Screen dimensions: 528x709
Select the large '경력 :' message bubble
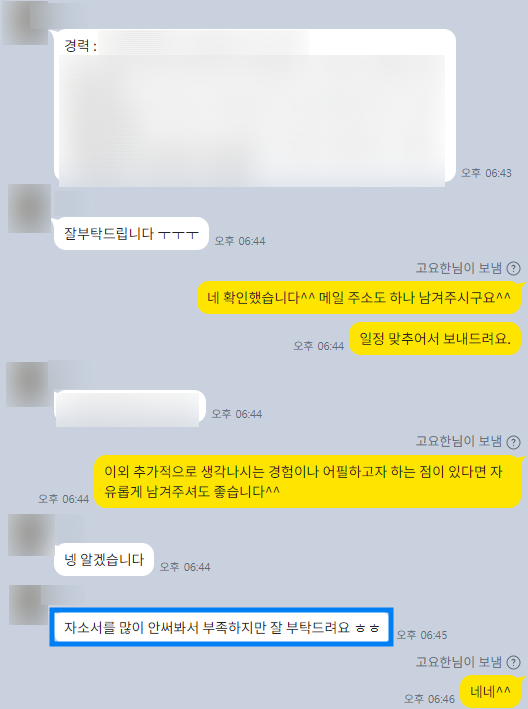pyautogui.click(x=255, y=107)
